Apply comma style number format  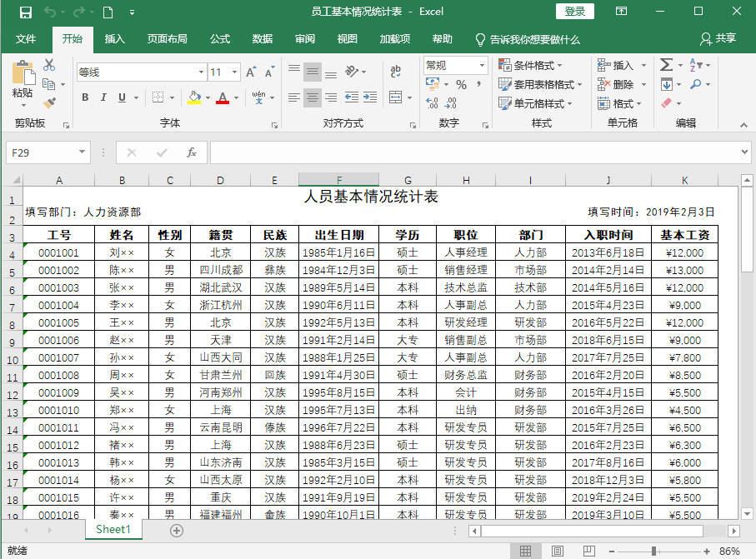click(478, 85)
